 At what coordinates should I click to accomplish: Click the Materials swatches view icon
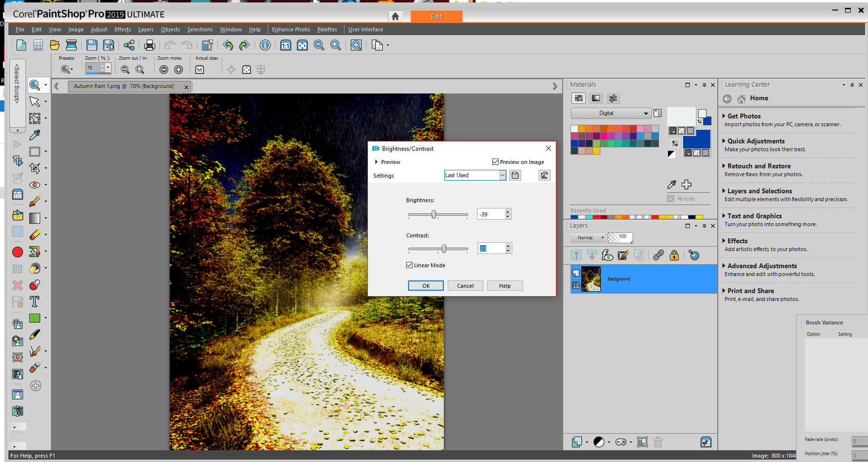coord(579,98)
